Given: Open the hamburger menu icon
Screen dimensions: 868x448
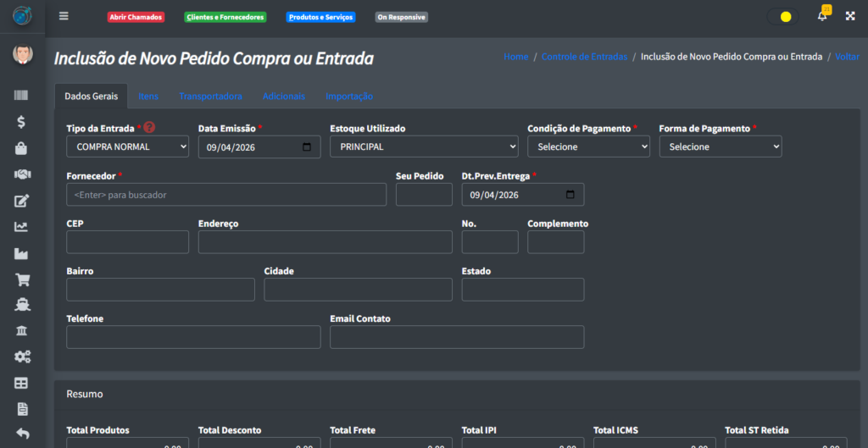Looking at the screenshot, I should click(64, 16).
